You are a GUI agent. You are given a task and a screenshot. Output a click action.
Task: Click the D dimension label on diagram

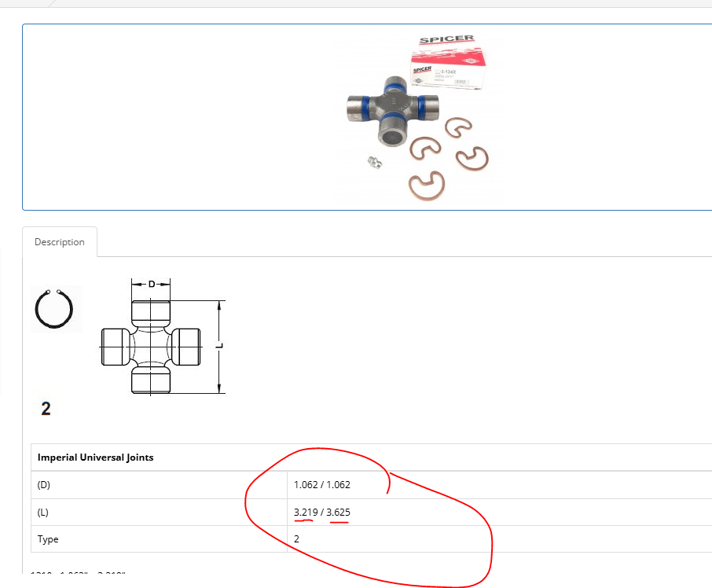click(x=151, y=284)
